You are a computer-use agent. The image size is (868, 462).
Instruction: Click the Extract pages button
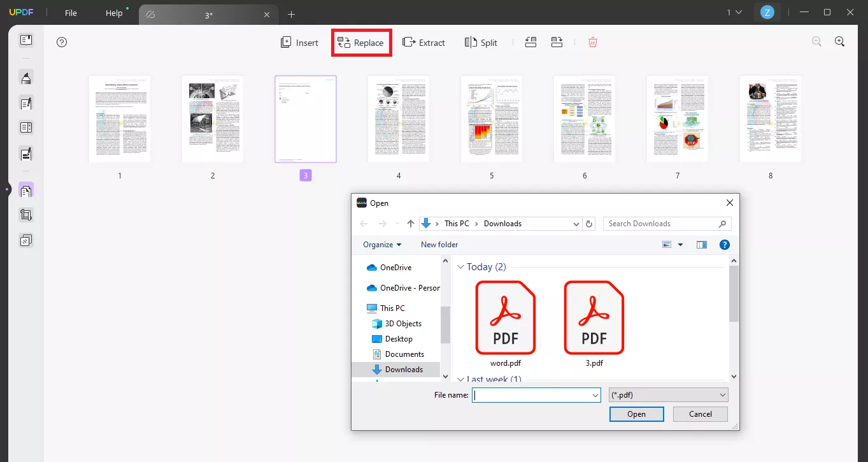click(423, 43)
